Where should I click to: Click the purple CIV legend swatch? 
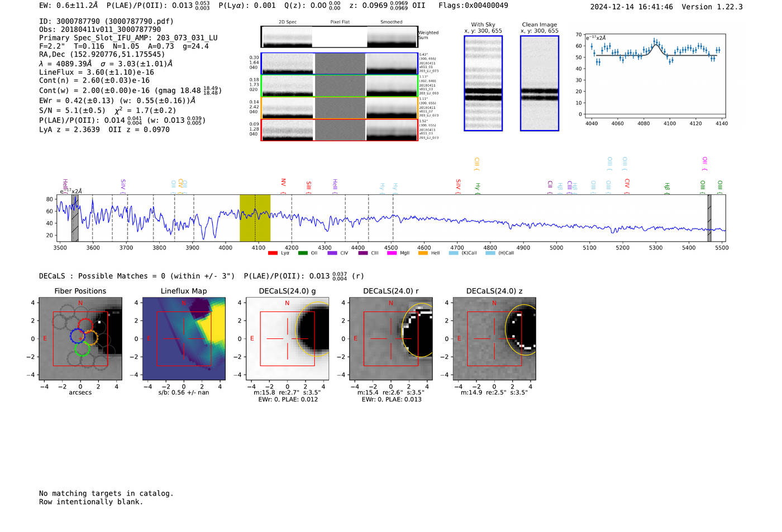[332, 253]
